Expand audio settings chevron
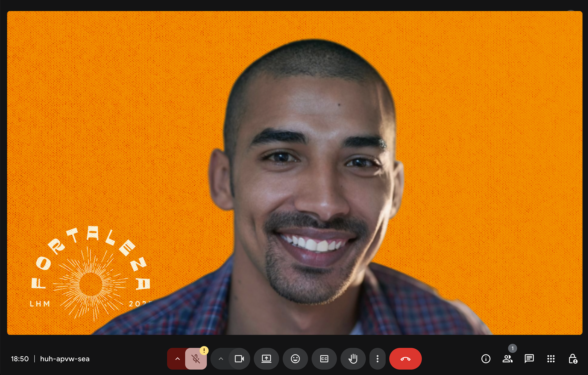588x375 pixels. (177, 359)
